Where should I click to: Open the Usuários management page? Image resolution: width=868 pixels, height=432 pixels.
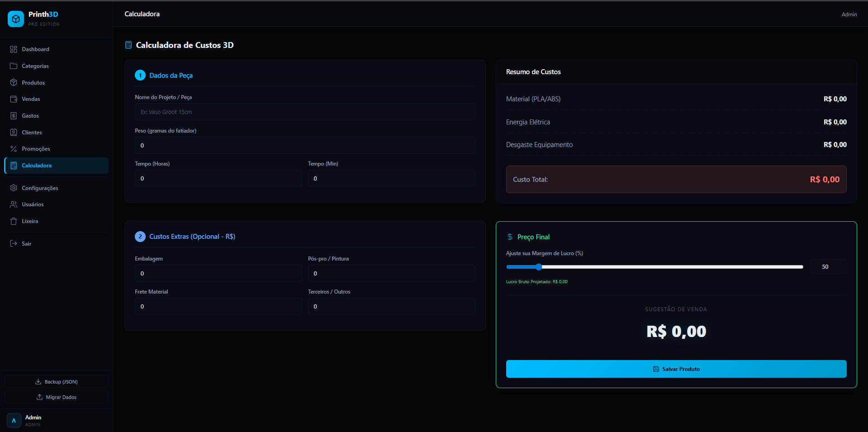coord(57,204)
